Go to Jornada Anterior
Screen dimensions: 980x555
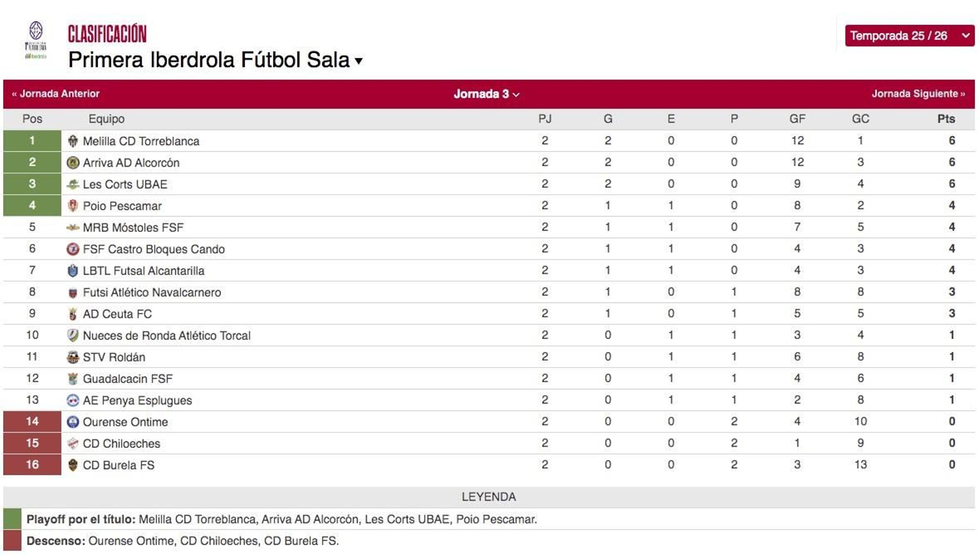click(54, 93)
